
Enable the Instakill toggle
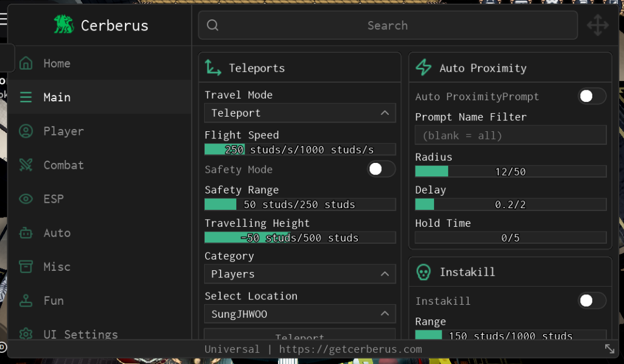(x=592, y=301)
